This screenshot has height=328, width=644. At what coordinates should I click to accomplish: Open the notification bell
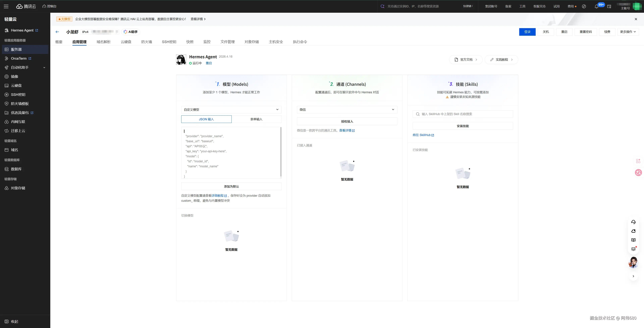(x=597, y=7)
